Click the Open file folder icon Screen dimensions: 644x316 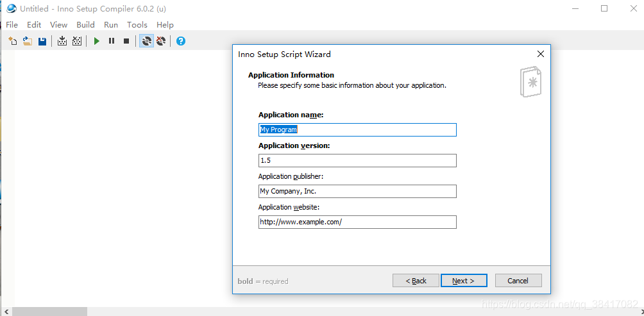pyautogui.click(x=28, y=41)
